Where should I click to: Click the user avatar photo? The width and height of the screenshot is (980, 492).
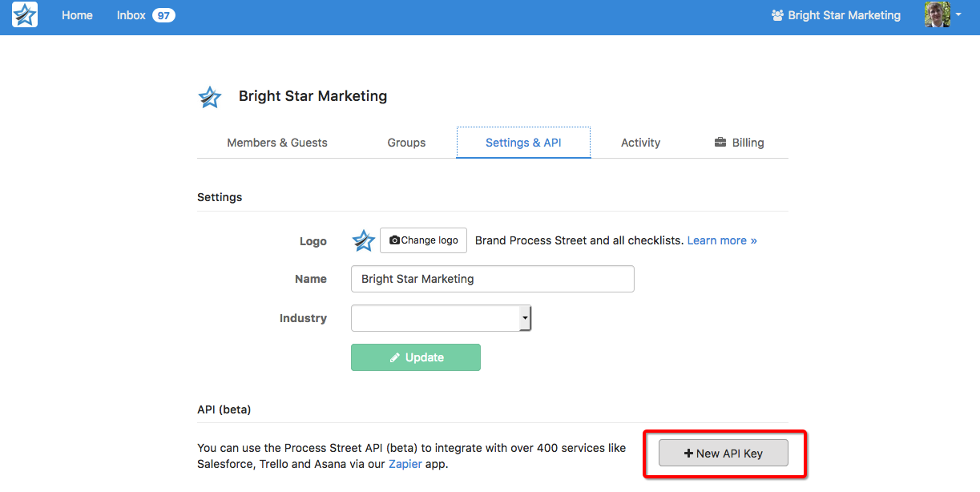tap(938, 14)
